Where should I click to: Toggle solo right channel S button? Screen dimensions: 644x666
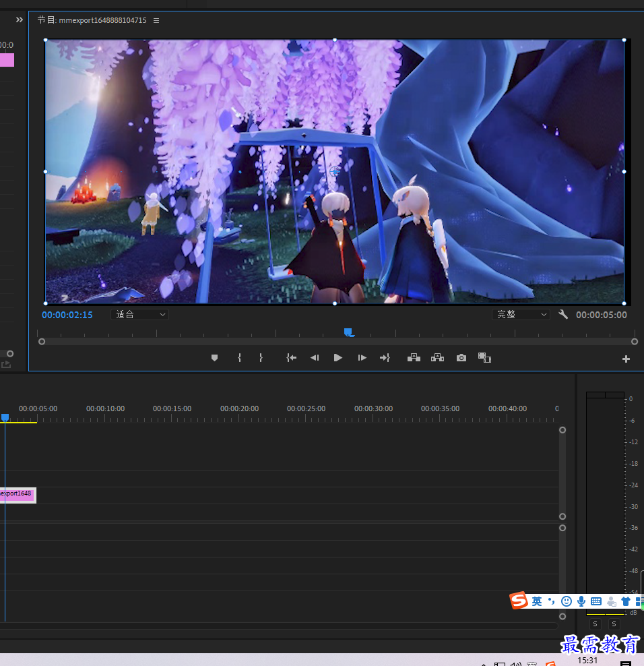614,624
